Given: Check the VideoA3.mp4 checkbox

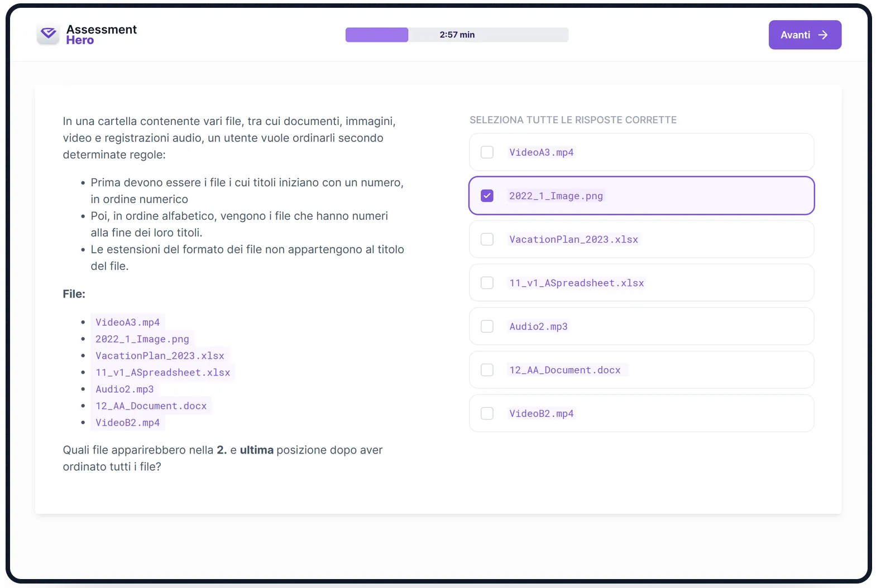Looking at the screenshot, I should click(x=487, y=152).
